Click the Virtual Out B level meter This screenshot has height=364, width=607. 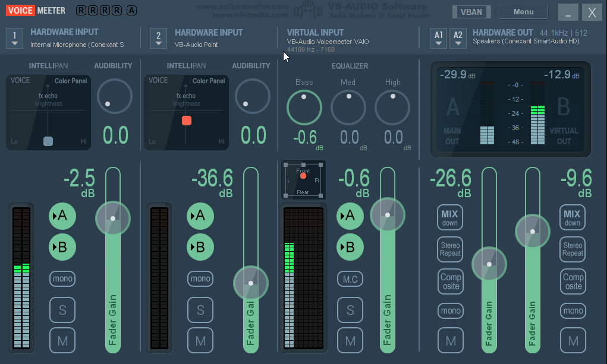coord(537,113)
